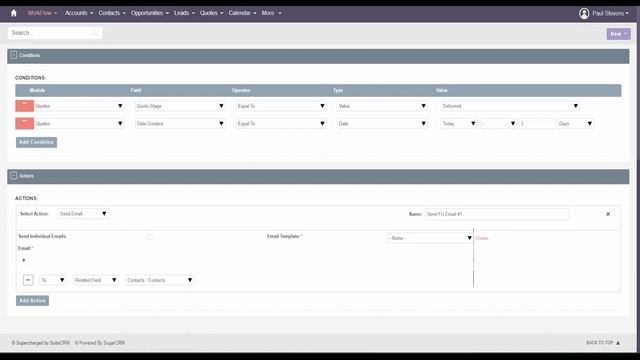Open the Opportunities menu

(150, 13)
